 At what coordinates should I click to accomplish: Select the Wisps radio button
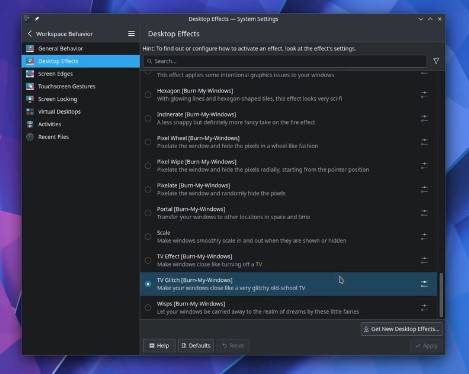click(x=148, y=308)
